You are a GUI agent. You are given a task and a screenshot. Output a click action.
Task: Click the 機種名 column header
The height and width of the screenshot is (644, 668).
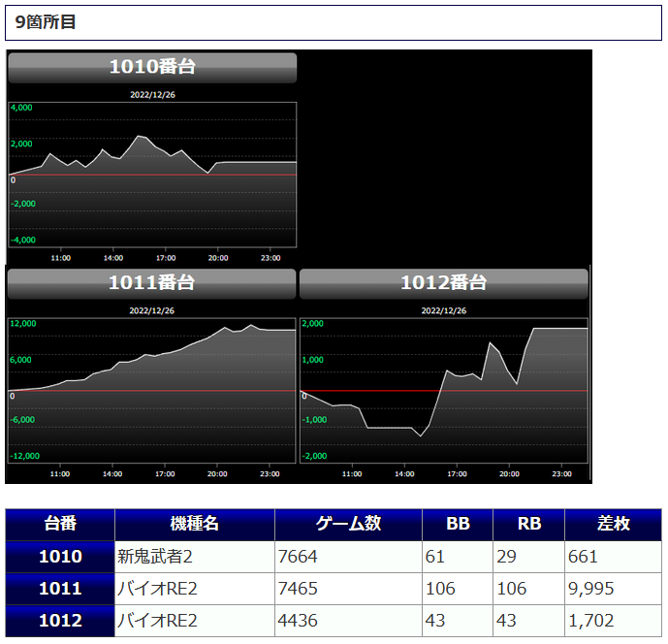point(195,525)
